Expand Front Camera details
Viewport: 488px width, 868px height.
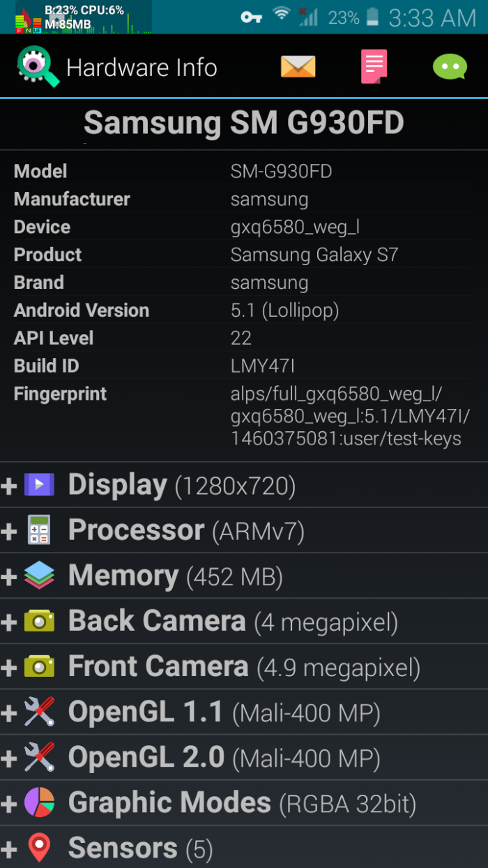click(9, 667)
